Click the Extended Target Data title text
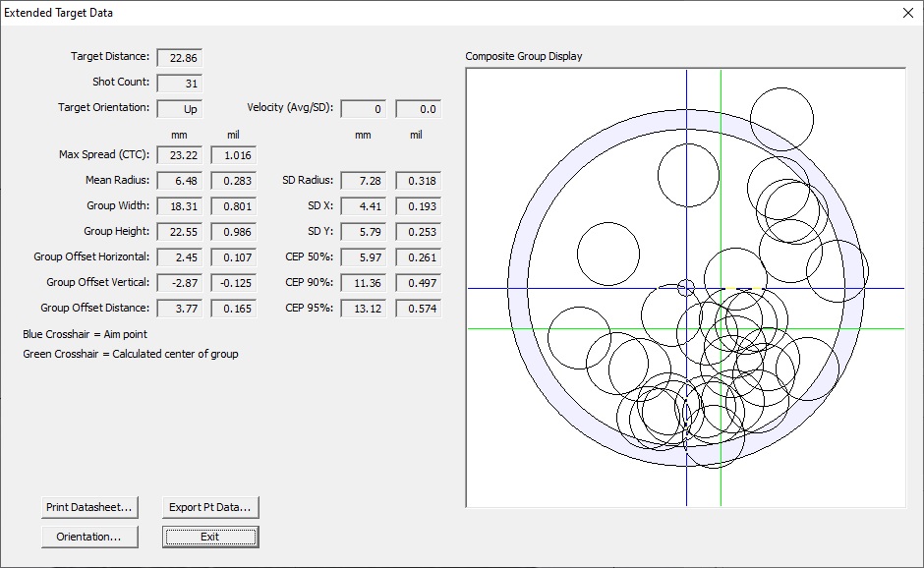The width and height of the screenshot is (924, 568). click(x=58, y=13)
